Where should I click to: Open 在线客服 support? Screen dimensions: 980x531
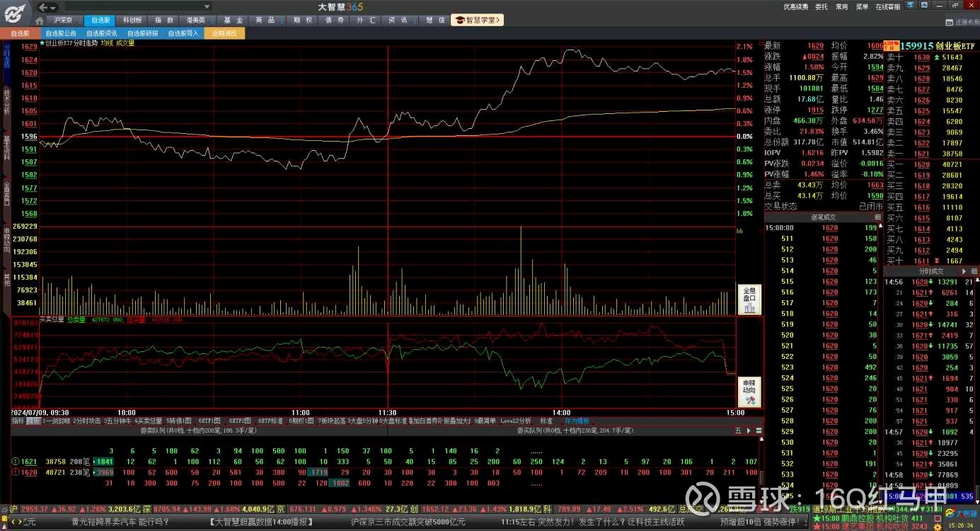(888, 7)
